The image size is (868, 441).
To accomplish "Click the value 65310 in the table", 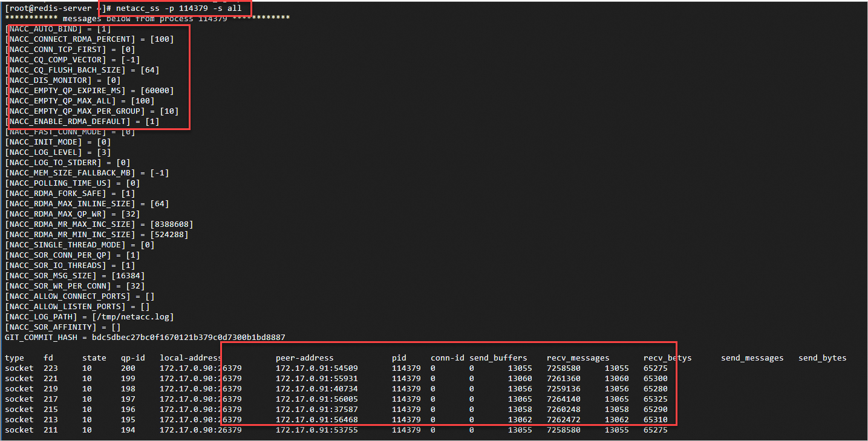I will (656, 420).
